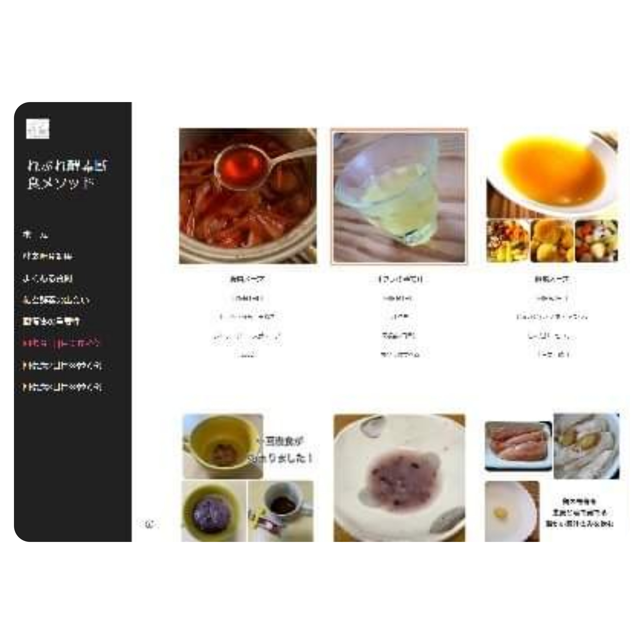The height and width of the screenshot is (644, 644).
Task: Open the second item in sidebar menu
Action: (x=47, y=256)
